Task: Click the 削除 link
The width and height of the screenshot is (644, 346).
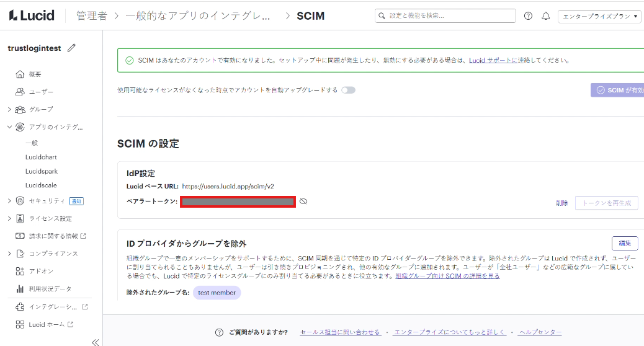Action: pos(562,203)
